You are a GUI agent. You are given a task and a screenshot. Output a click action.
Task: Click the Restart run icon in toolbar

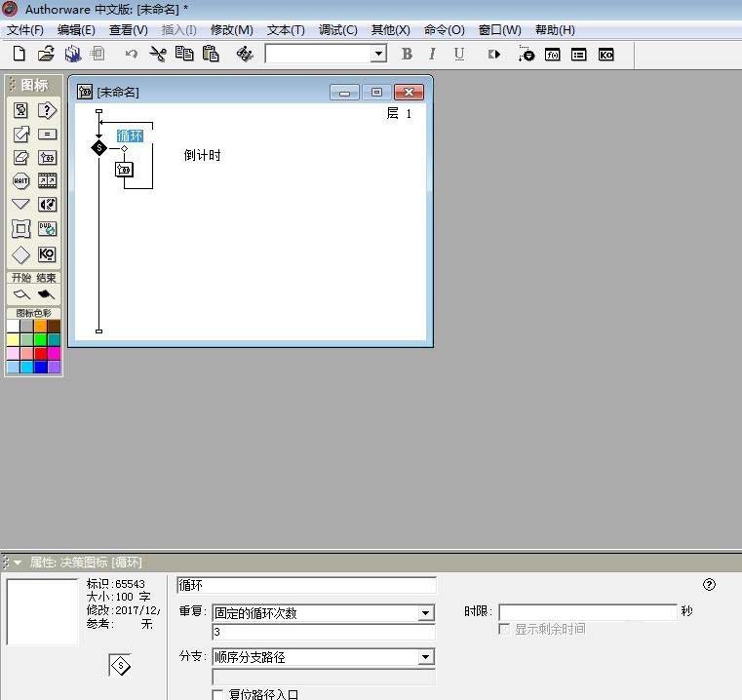coord(493,54)
